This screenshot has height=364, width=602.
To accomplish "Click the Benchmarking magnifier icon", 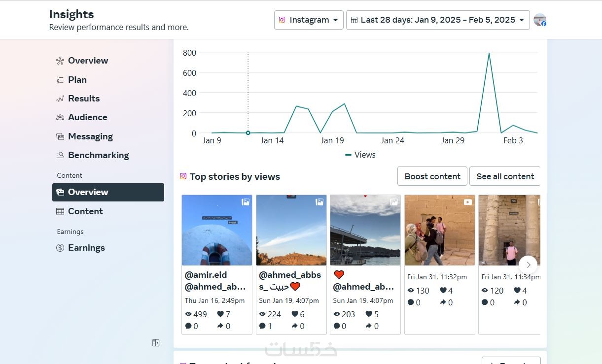I will [60, 155].
